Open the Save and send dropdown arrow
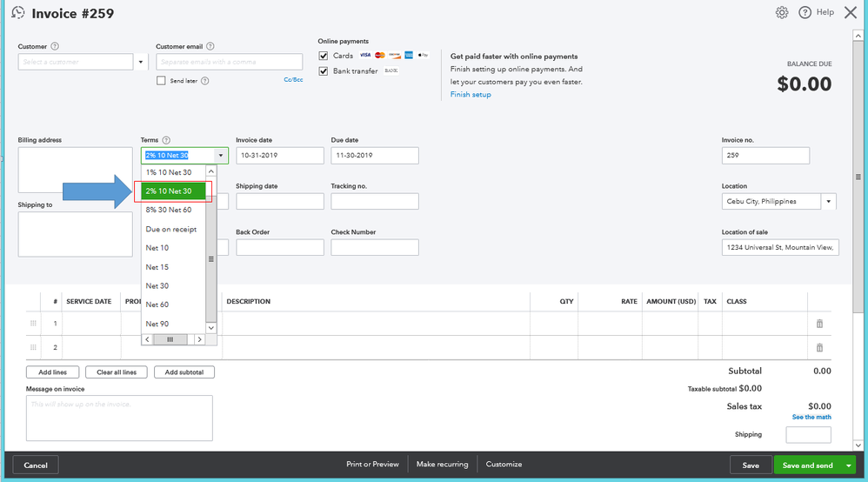The height and width of the screenshot is (482, 868). [x=849, y=465]
